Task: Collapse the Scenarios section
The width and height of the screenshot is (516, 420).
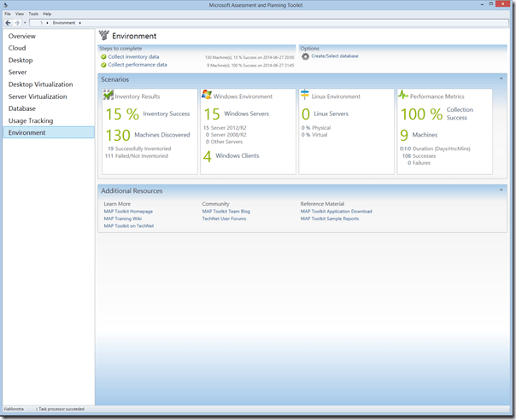Action: pyautogui.click(x=503, y=79)
